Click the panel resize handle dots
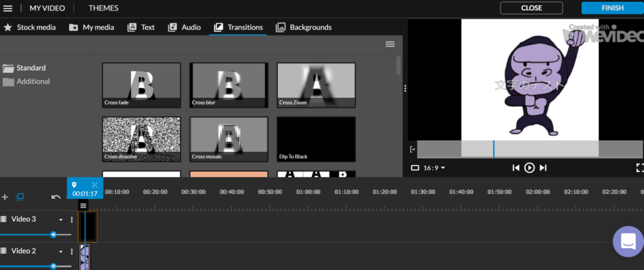 click(406, 89)
